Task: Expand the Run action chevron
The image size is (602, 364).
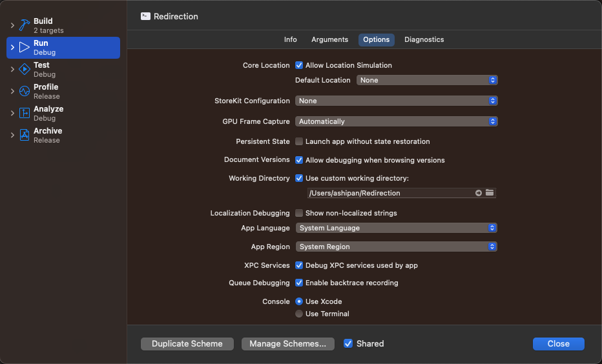Action: (x=12, y=47)
